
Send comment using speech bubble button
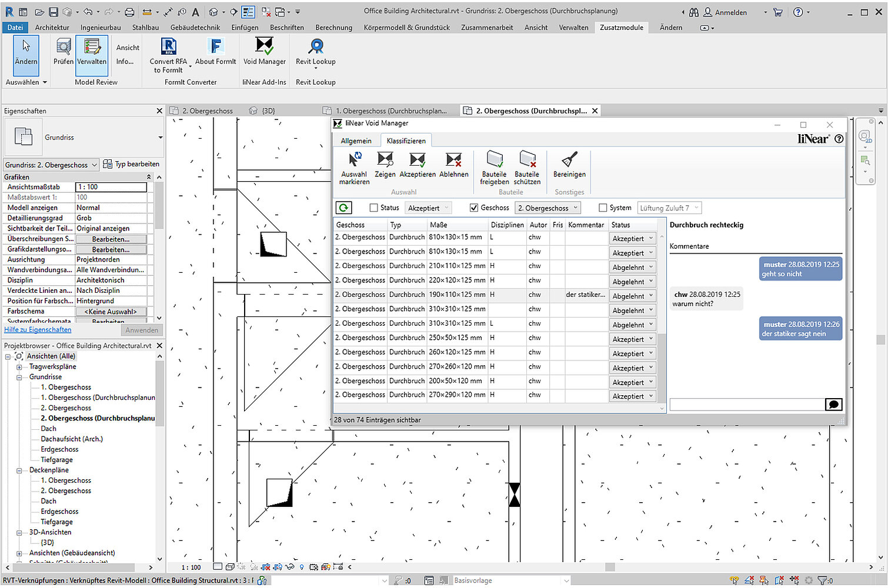click(x=833, y=405)
